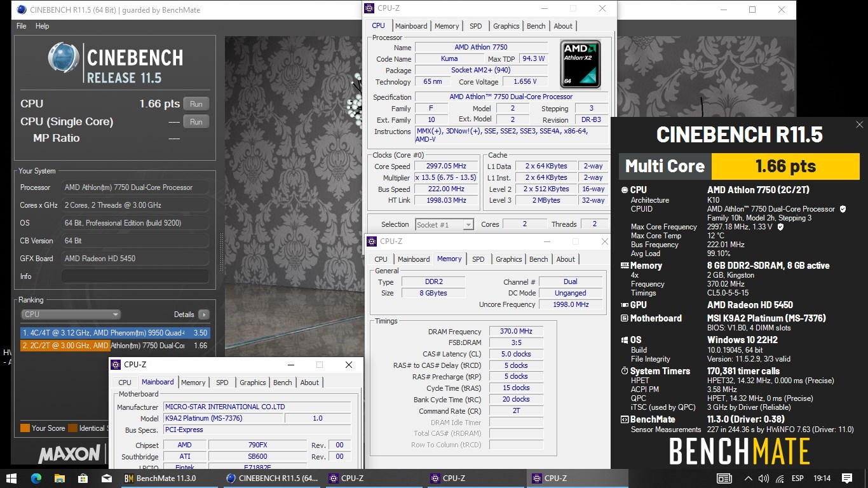Select ranking entry Athlon 7750 1.66

point(114,346)
